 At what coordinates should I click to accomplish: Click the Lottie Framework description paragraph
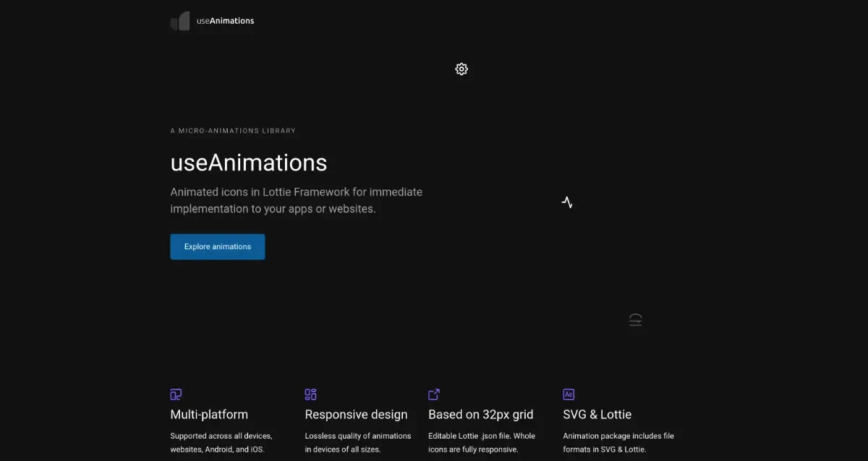pyautogui.click(x=296, y=200)
